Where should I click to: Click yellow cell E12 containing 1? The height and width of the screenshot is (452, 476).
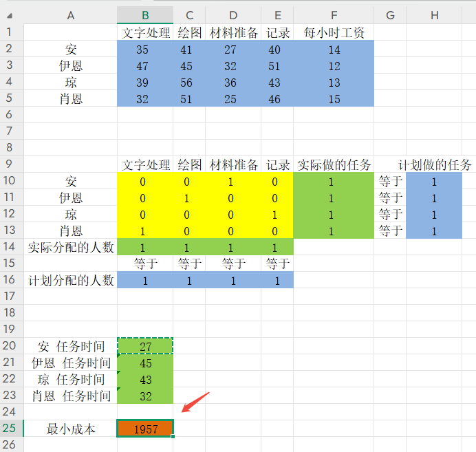tap(277, 214)
